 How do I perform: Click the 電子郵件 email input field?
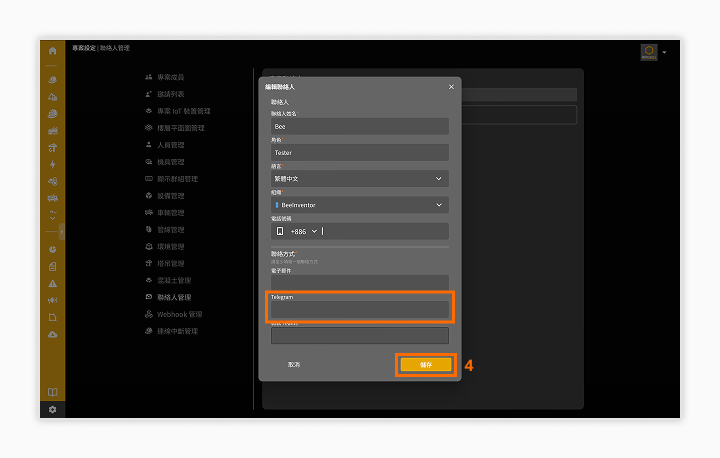click(360, 282)
